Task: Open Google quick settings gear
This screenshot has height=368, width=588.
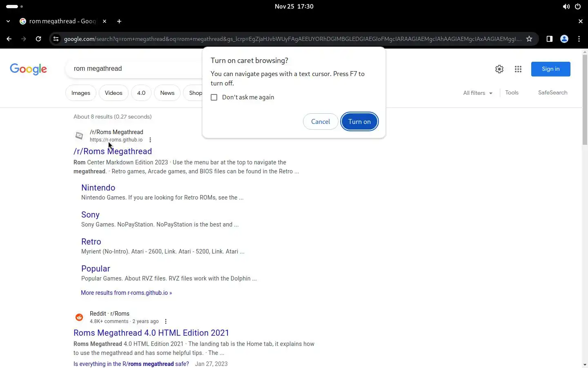Action: point(499,69)
